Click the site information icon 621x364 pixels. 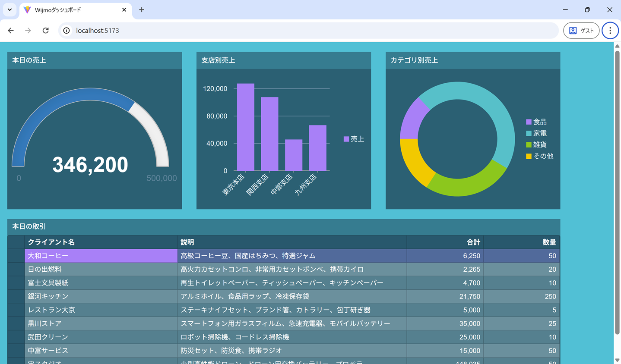tap(67, 31)
